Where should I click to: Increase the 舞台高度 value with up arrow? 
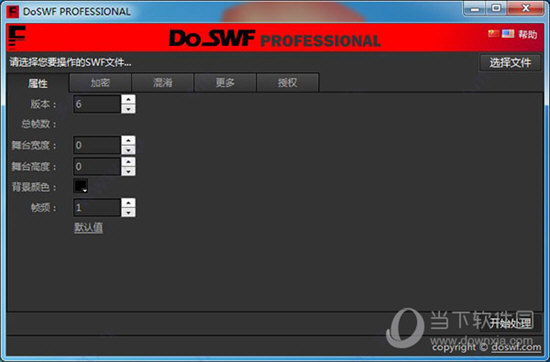pyautogui.click(x=128, y=161)
